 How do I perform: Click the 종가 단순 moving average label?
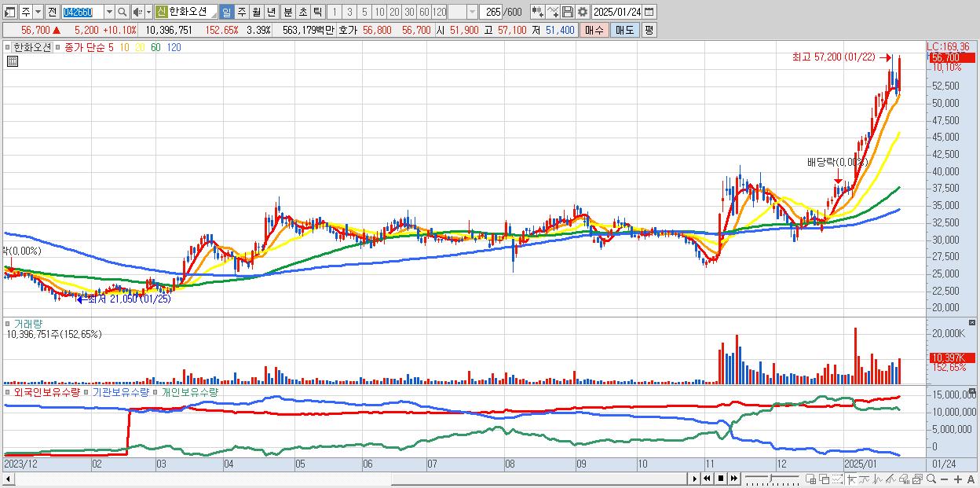[x=85, y=47]
